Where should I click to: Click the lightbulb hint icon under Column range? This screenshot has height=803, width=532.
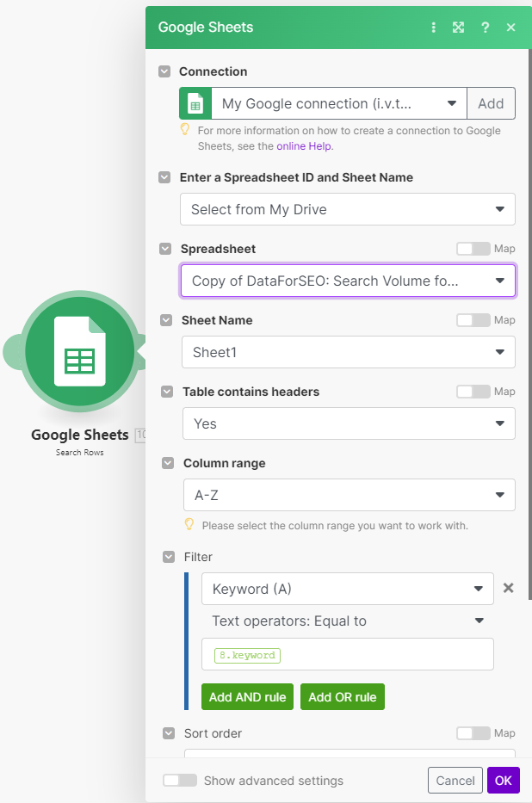189,524
